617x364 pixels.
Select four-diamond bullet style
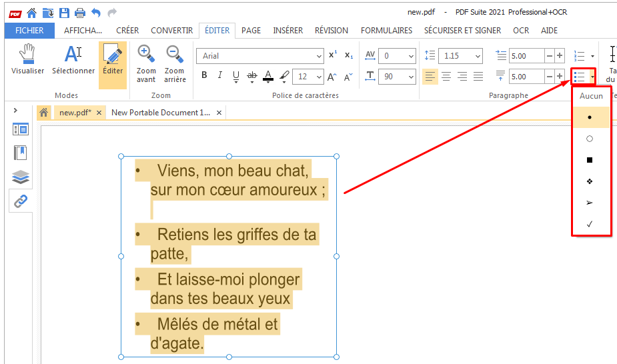(591, 181)
